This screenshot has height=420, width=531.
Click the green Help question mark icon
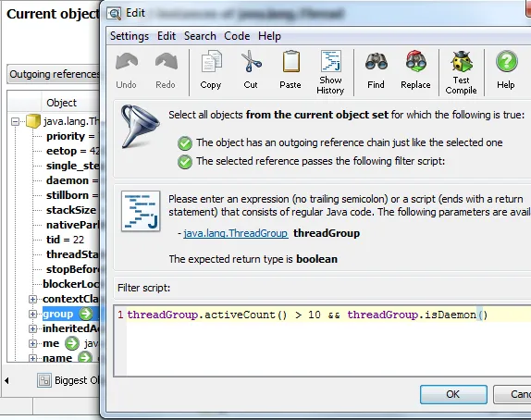click(x=507, y=61)
